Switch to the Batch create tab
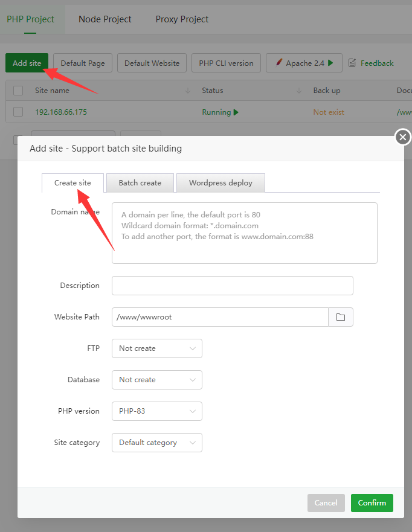412x532 pixels. click(140, 183)
